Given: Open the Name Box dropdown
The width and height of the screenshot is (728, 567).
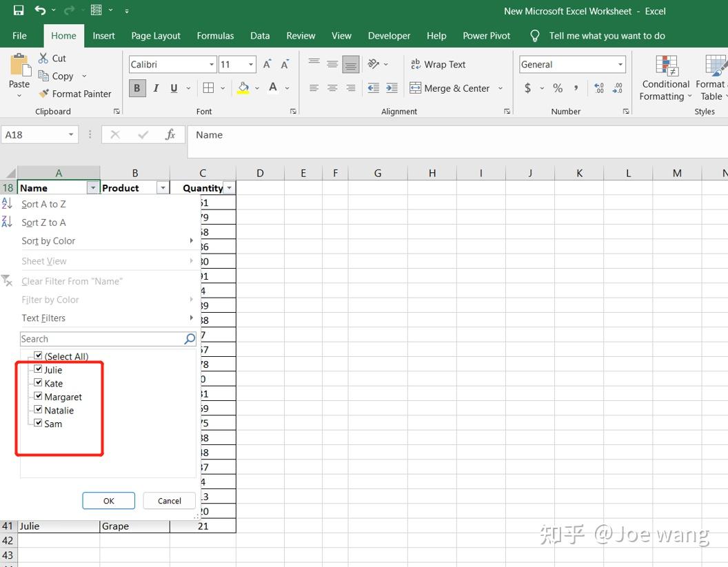Looking at the screenshot, I should point(71,134).
